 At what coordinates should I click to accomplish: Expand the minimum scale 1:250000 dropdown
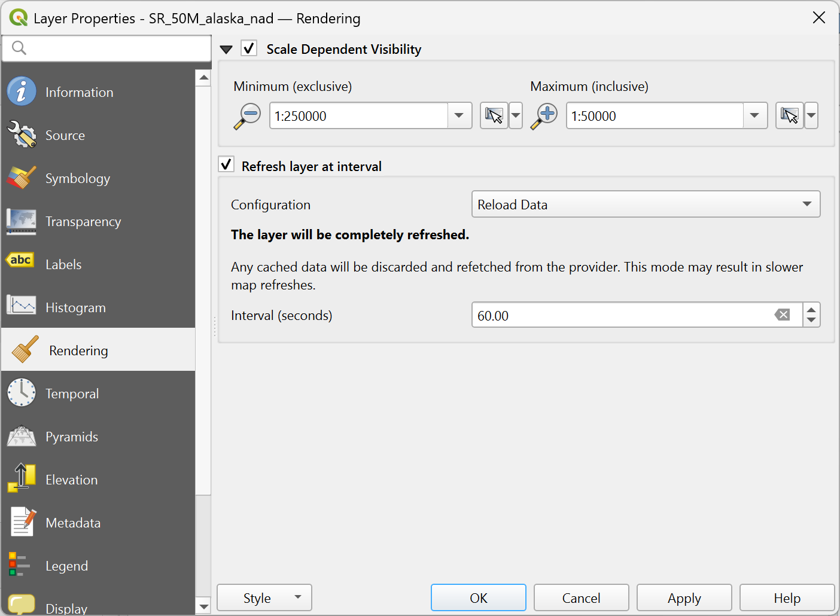point(459,115)
